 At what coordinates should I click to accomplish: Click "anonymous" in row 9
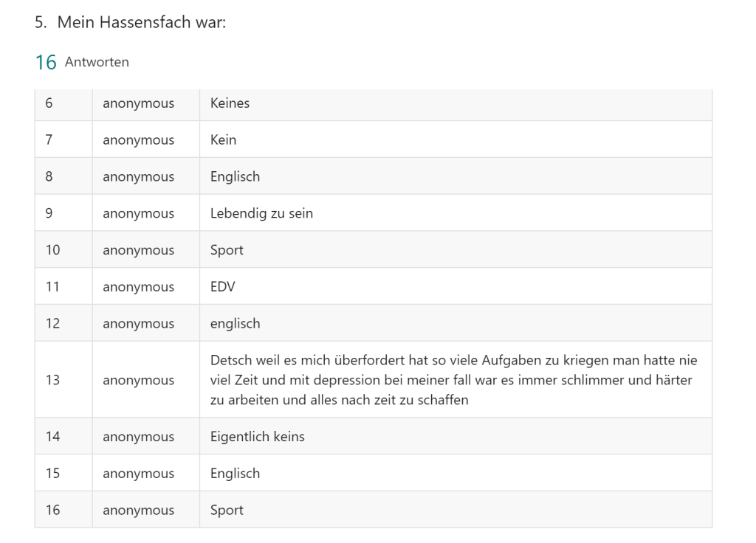[x=139, y=214]
